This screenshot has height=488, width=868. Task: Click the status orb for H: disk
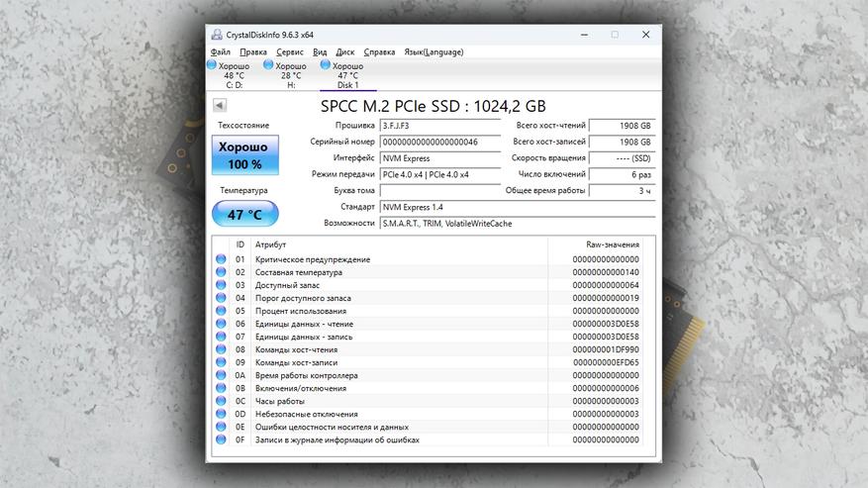[x=268, y=64]
